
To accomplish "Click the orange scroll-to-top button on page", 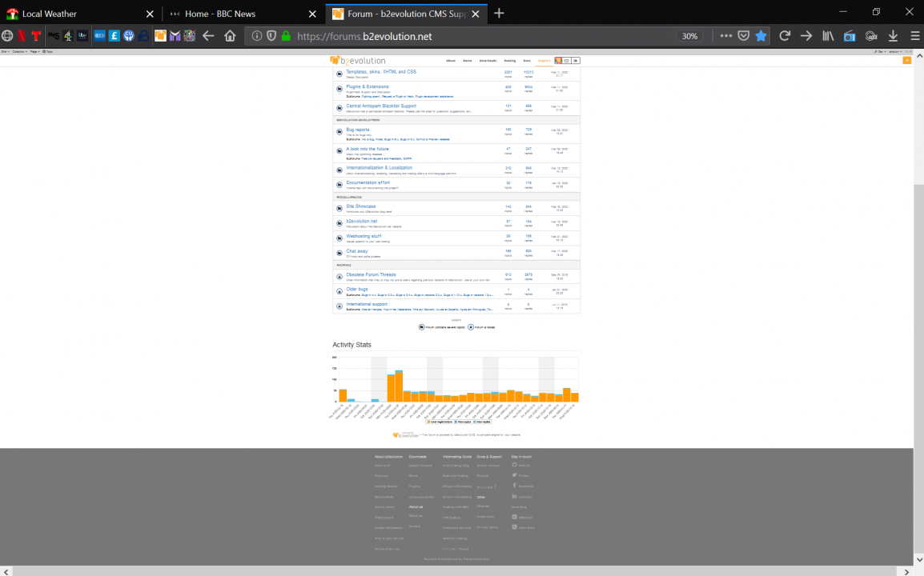I will coord(907,60).
